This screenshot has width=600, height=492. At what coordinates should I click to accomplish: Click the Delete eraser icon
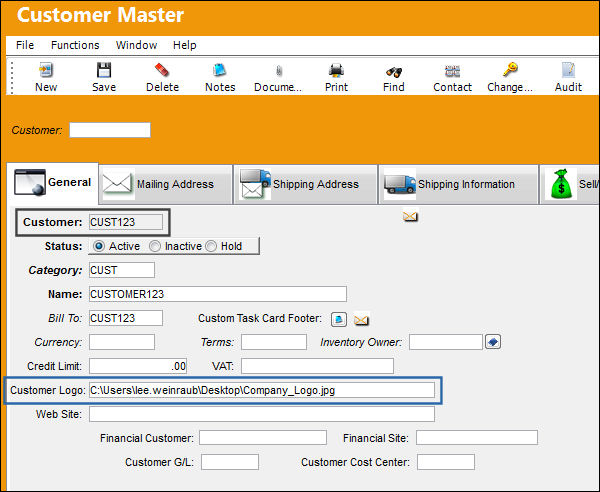pyautogui.click(x=162, y=70)
